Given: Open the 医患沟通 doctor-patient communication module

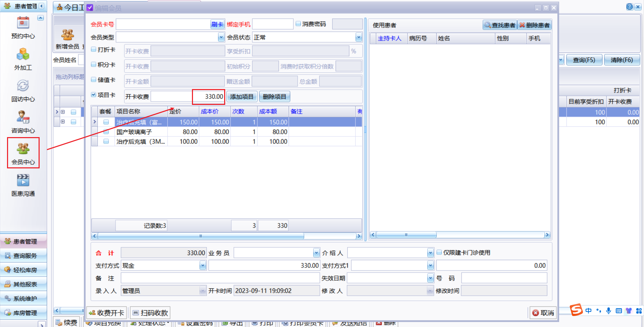Looking at the screenshot, I should [23, 185].
